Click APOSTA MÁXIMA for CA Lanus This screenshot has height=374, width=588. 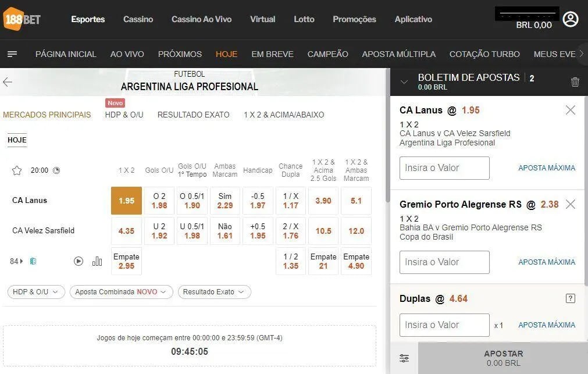click(547, 168)
